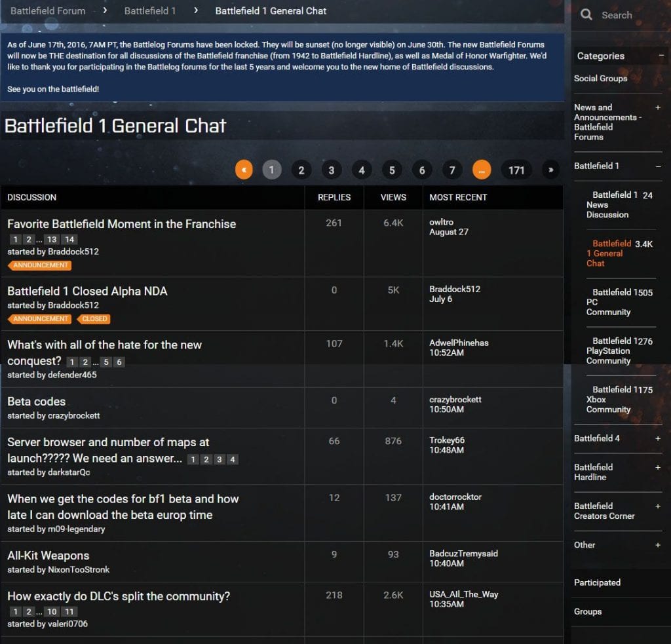The width and height of the screenshot is (671, 644).
Task: Open All-Kit Weapons discussion
Action: [x=48, y=556]
